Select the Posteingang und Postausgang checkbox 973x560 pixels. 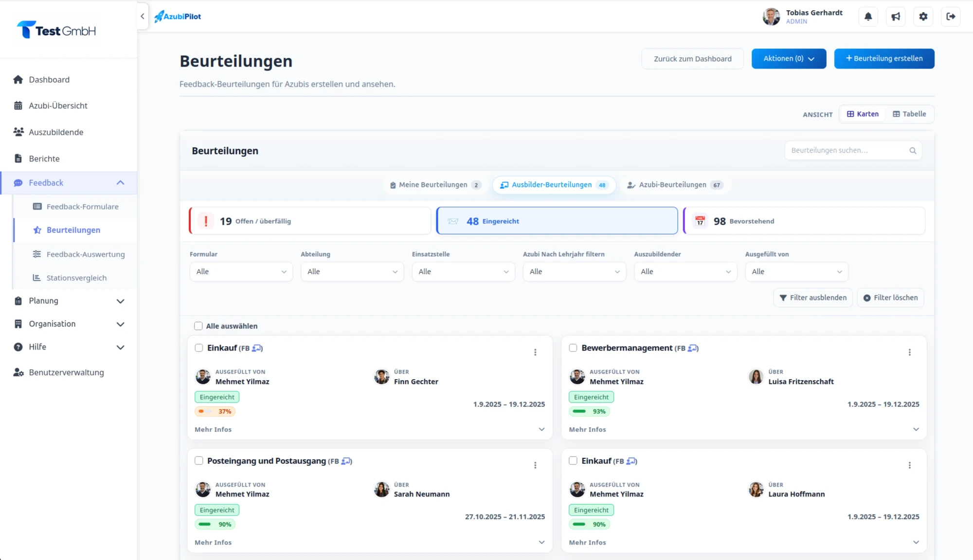[198, 461]
